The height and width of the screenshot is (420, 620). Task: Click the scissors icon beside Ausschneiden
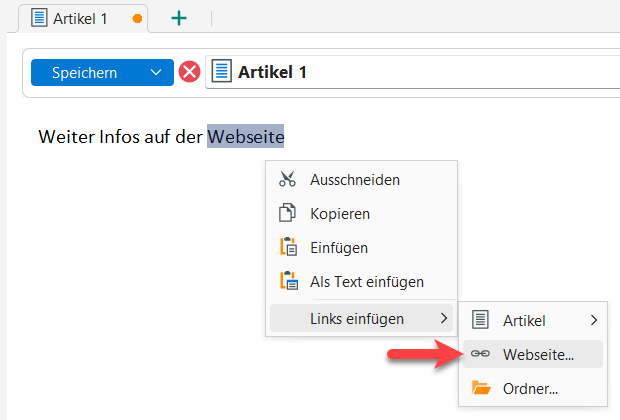tap(288, 180)
